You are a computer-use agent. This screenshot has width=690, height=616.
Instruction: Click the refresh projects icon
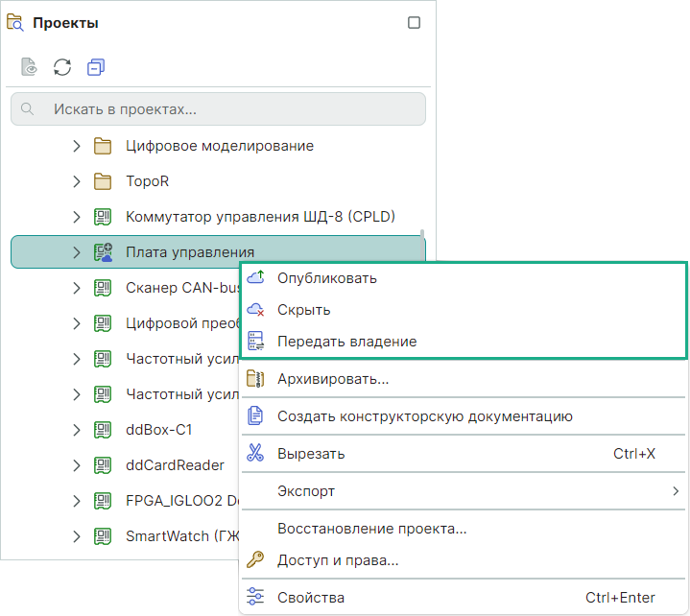click(62, 67)
